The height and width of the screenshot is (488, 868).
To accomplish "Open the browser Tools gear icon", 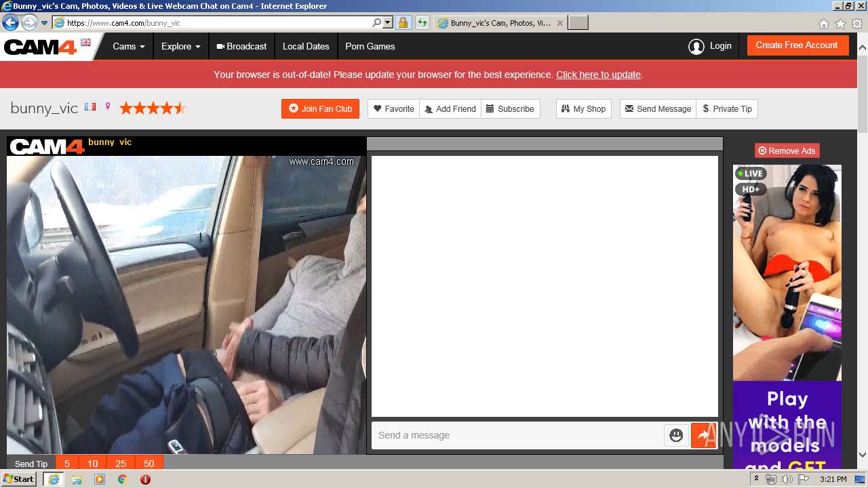I will coord(857,24).
